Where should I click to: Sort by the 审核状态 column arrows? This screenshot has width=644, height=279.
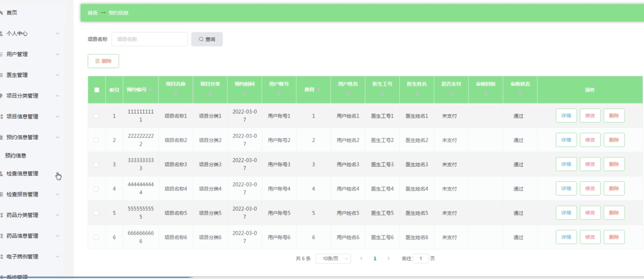click(x=520, y=94)
